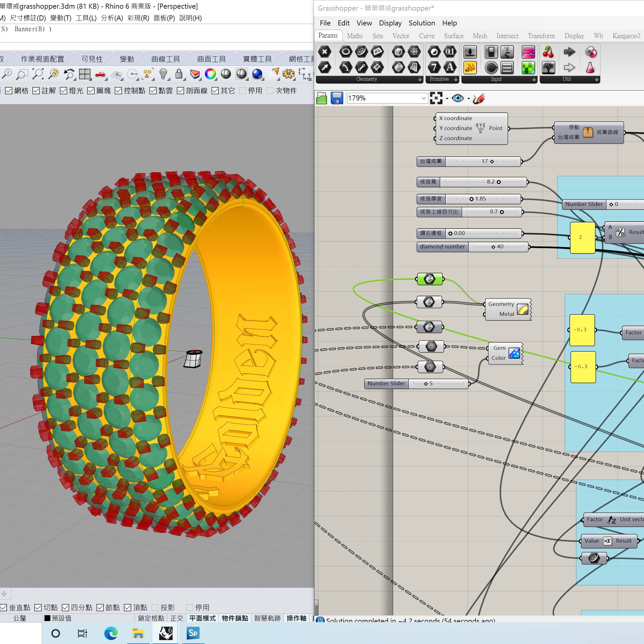Click the diamond number slider grip
Image resolution: width=644 pixels, height=644 pixels.
493,247
